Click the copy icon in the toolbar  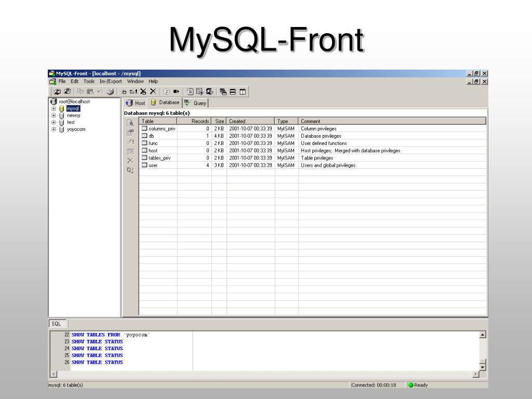(81, 91)
